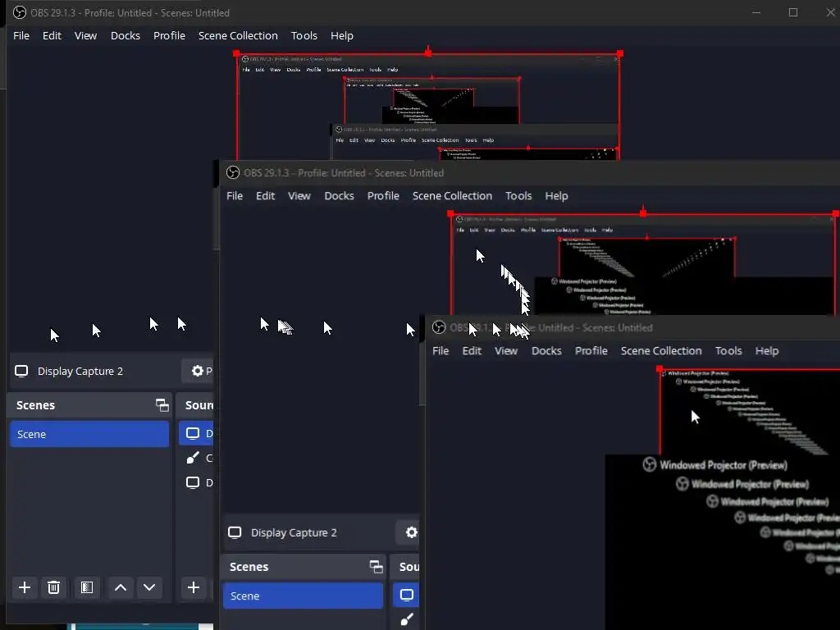
Task: Click Scene Collection in middle nested OBS window
Action: click(x=452, y=195)
